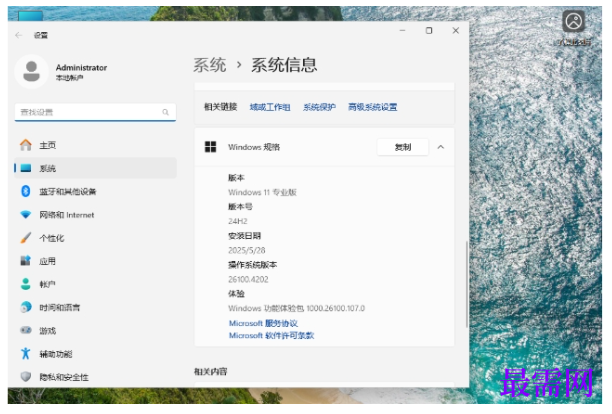Open the 系统保护 link

click(319, 107)
